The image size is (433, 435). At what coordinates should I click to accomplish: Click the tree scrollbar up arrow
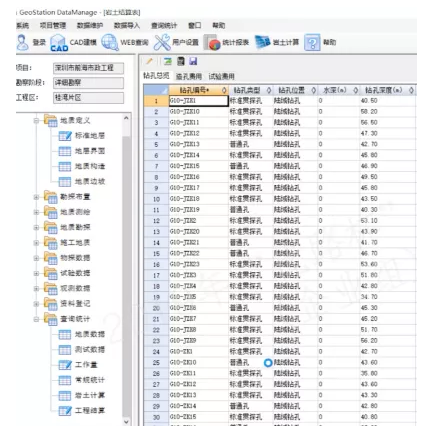point(126,118)
